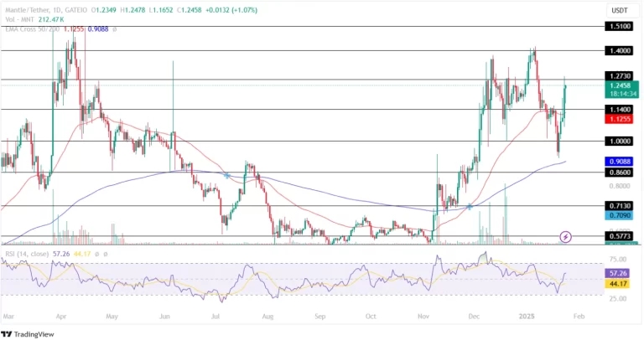Click the Close value C1.2458

(190, 10)
